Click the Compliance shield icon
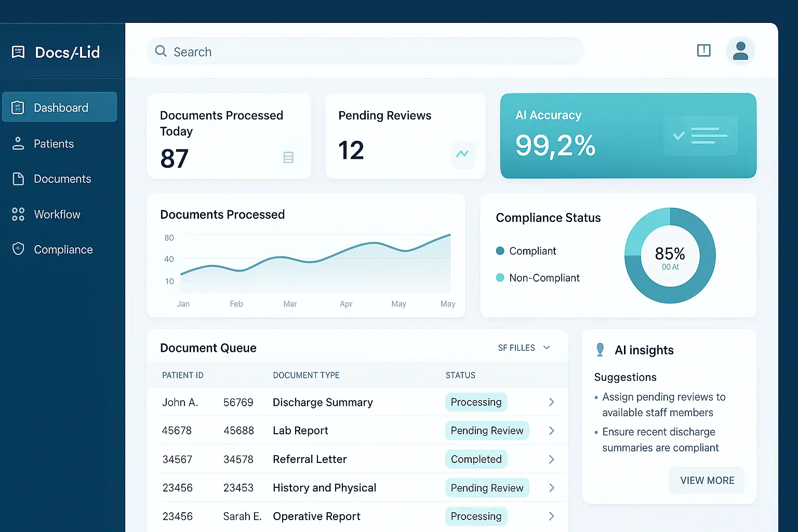Image resolution: width=798 pixels, height=532 pixels. tap(18, 249)
